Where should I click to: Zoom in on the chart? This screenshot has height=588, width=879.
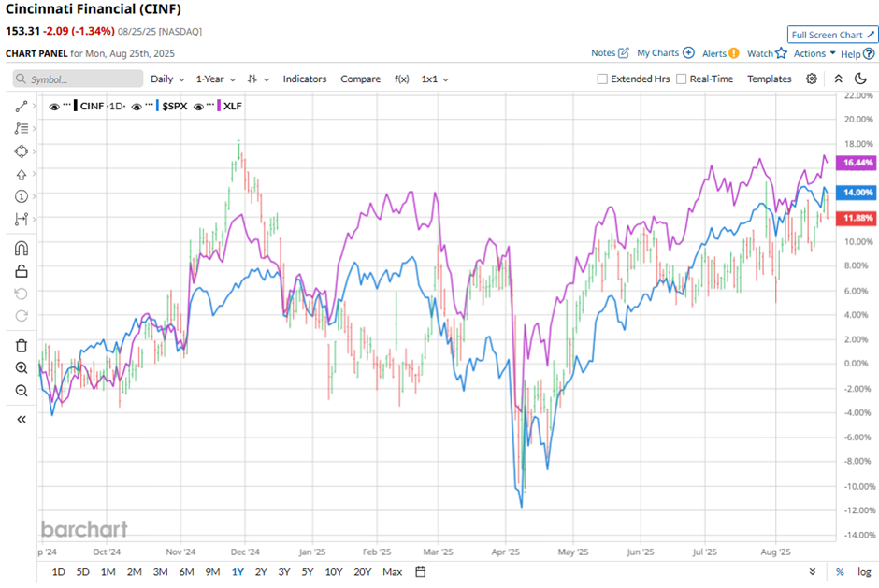(x=22, y=368)
